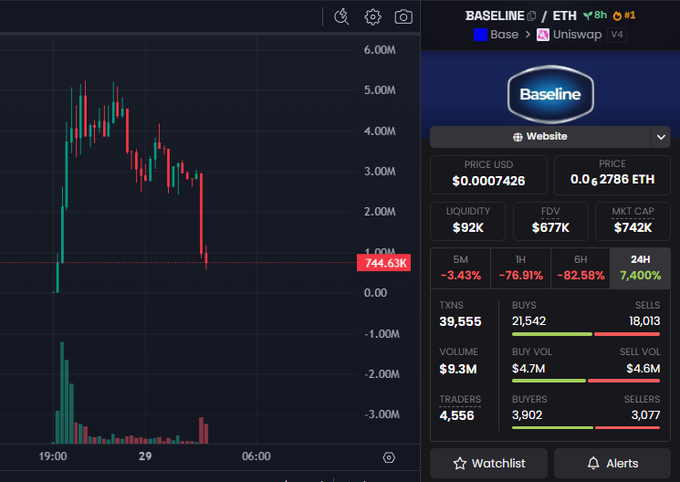Viewport: 680px width, 482px height.
Task: Select the 1H timeframe tab
Action: [x=520, y=268]
